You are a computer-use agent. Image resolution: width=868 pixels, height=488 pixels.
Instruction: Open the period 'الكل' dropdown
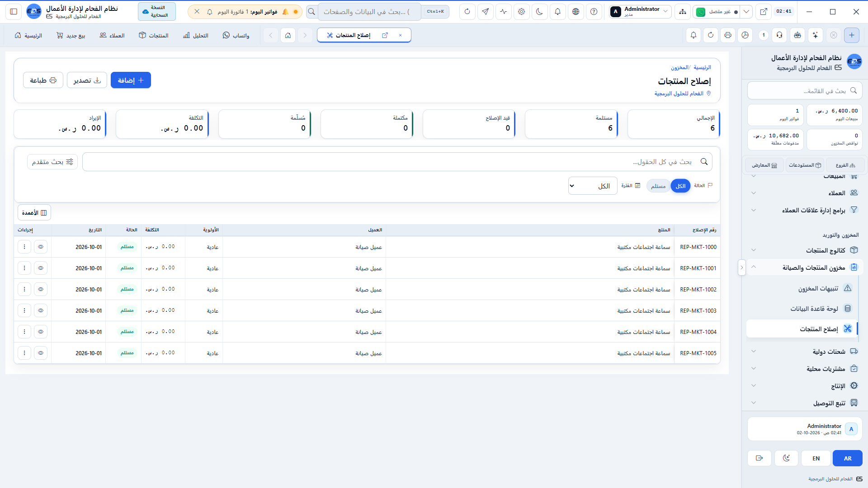click(593, 186)
